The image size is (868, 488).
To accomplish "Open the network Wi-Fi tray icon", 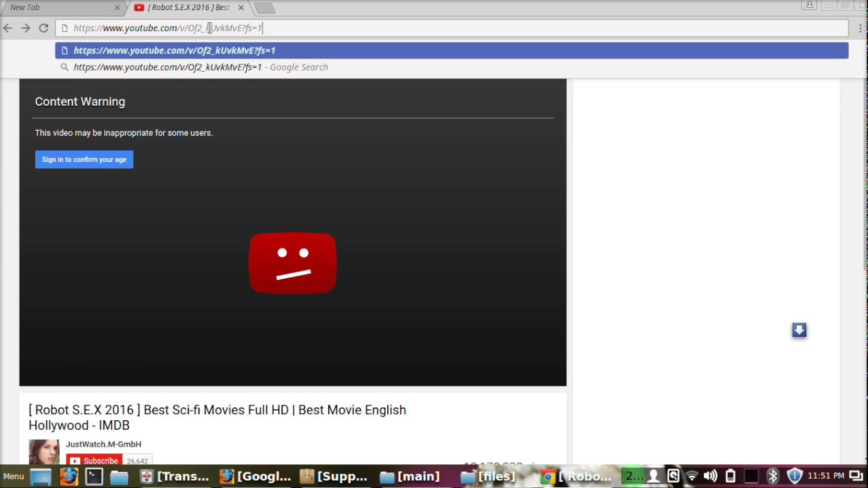I will click(x=692, y=476).
